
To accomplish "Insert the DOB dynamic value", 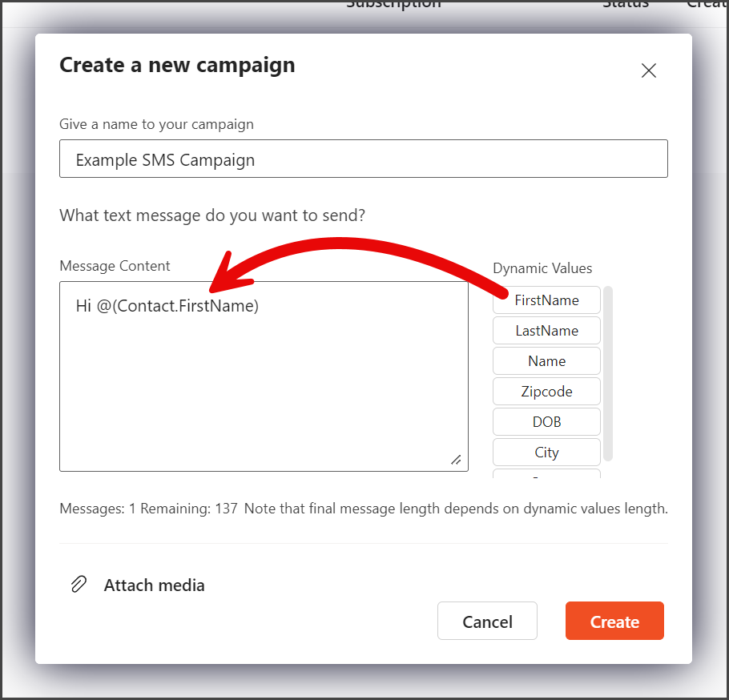I will [546, 421].
